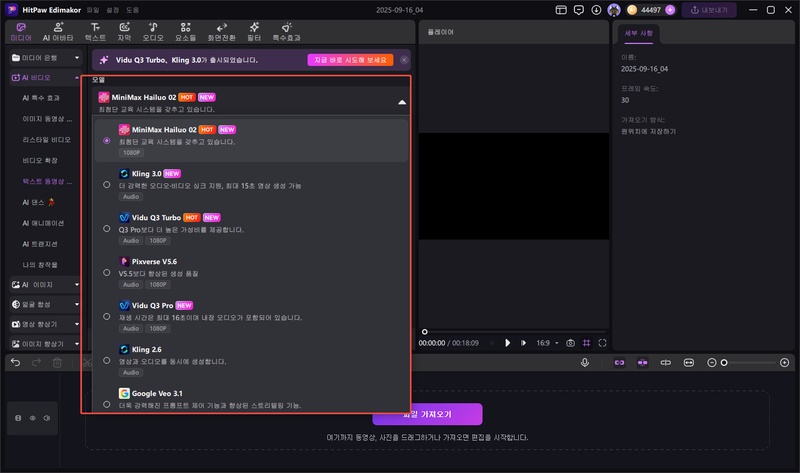This screenshot has width=800, height=473.
Task: Expand the 미디어 은행 sidebar section
Action: coord(45,58)
